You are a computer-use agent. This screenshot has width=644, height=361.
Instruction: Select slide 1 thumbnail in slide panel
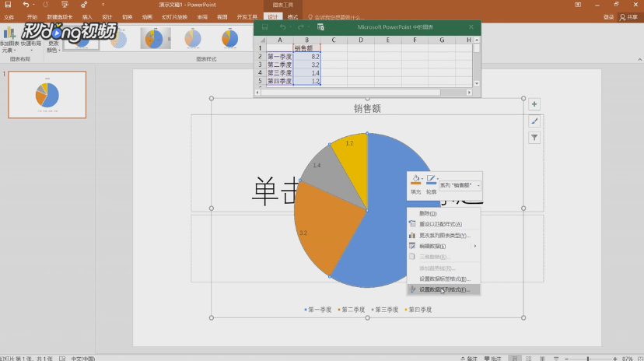47,94
